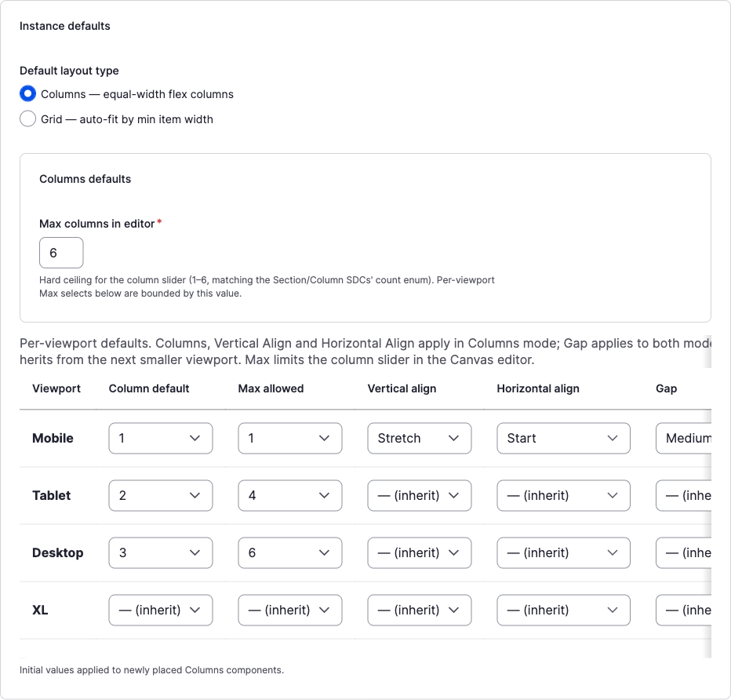Open Tablet Max allowed dropdown
731x700 pixels.
(x=290, y=496)
